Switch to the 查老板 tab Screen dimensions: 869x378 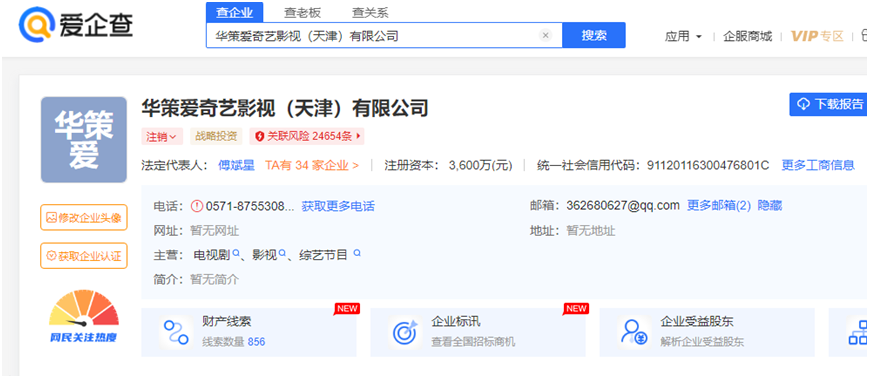[x=303, y=12]
